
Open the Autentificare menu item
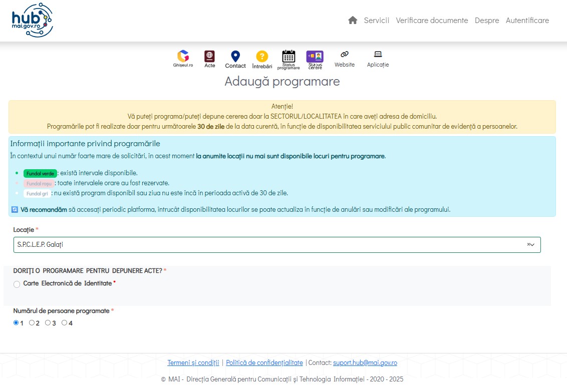click(x=527, y=20)
